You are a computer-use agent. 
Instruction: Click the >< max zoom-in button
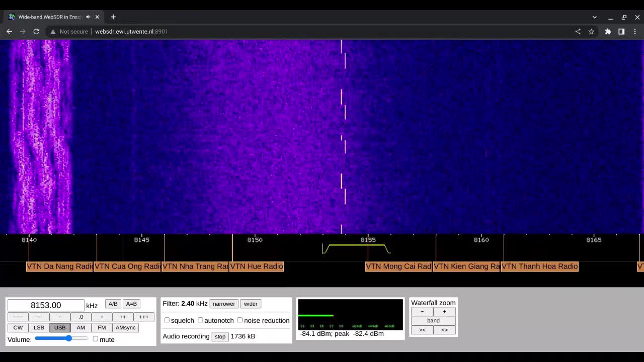422,330
